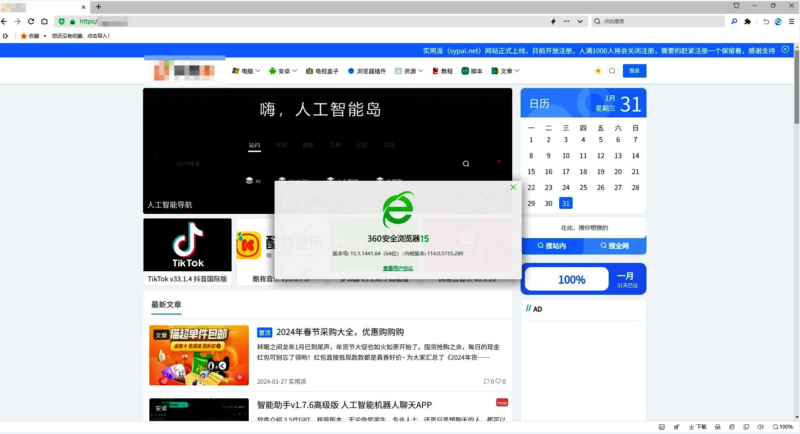Click the lightning speed-mode icon in address bar

tap(553, 21)
